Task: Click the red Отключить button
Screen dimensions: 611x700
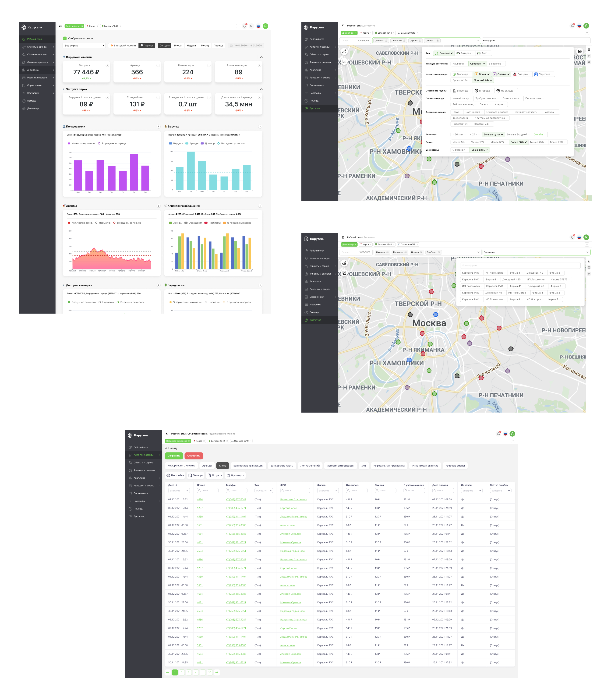Action: 194,456
